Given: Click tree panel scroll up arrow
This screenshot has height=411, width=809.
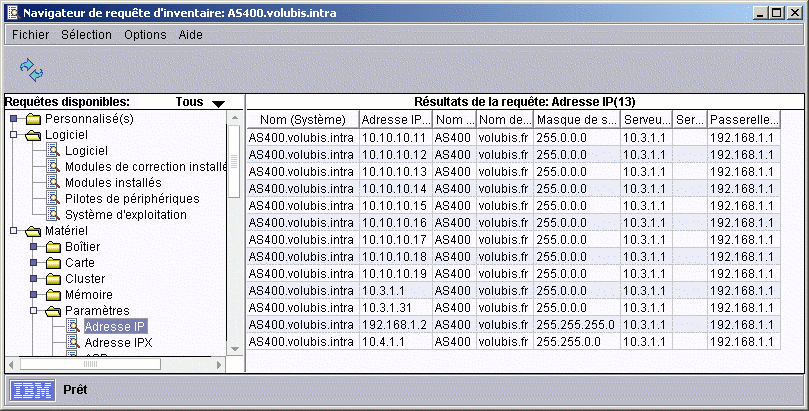Looking at the screenshot, I should pyautogui.click(x=234, y=118).
